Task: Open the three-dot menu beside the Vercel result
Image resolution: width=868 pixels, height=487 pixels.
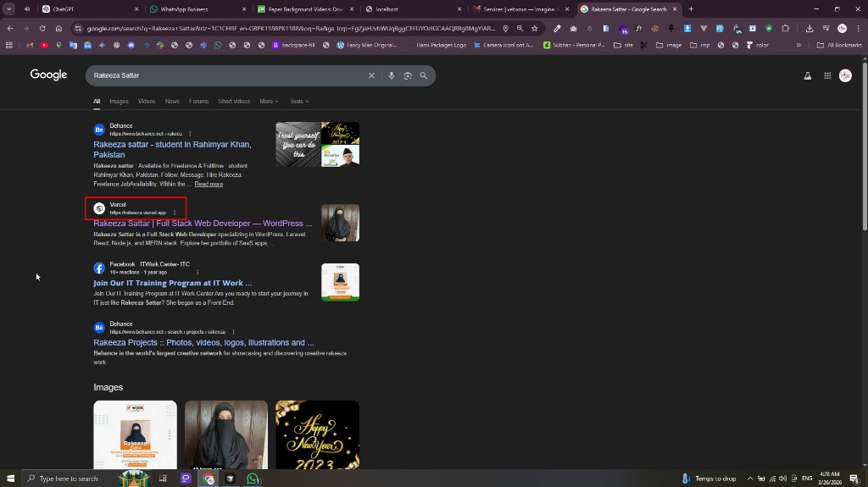Action: point(175,213)
